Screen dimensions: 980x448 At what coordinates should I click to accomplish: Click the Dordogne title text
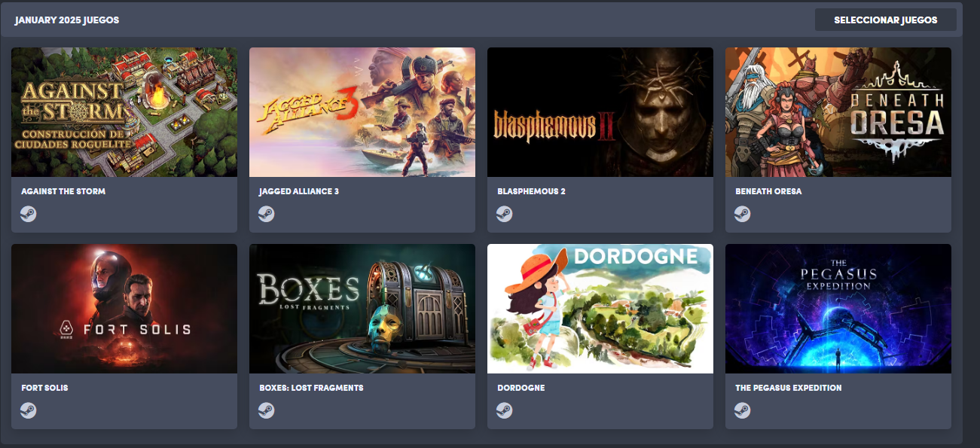521,388
